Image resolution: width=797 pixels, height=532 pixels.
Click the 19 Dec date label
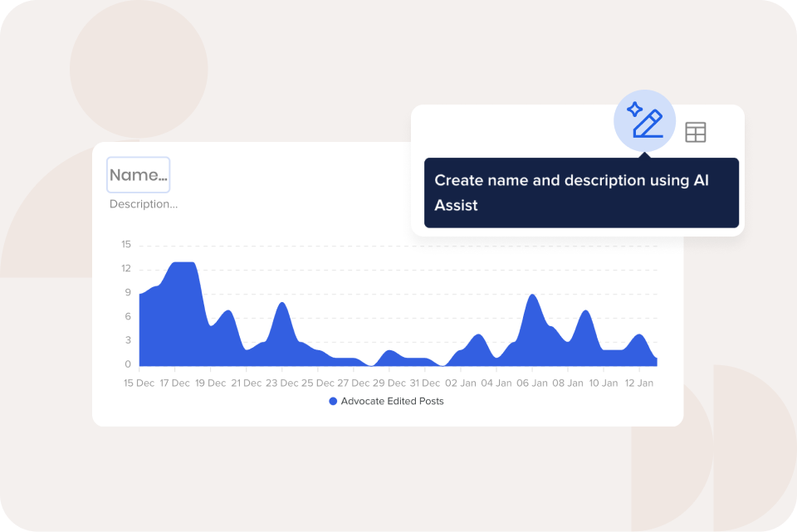[x=211, y=383]
